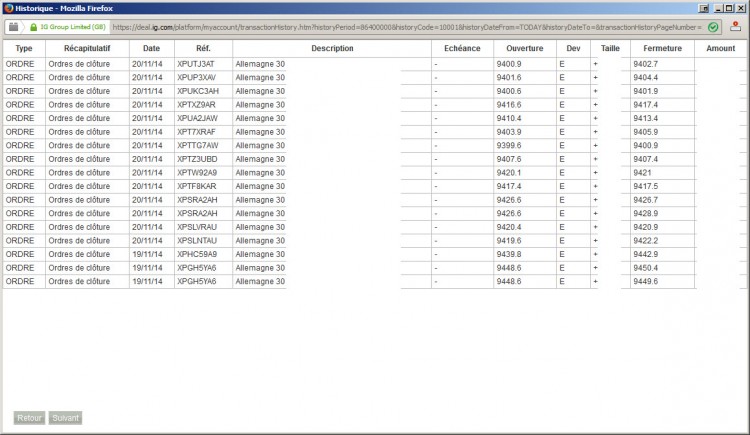Click date 19/11/14 in the XPHC59A9 row

pyautogui.click(x=147, y=254)
